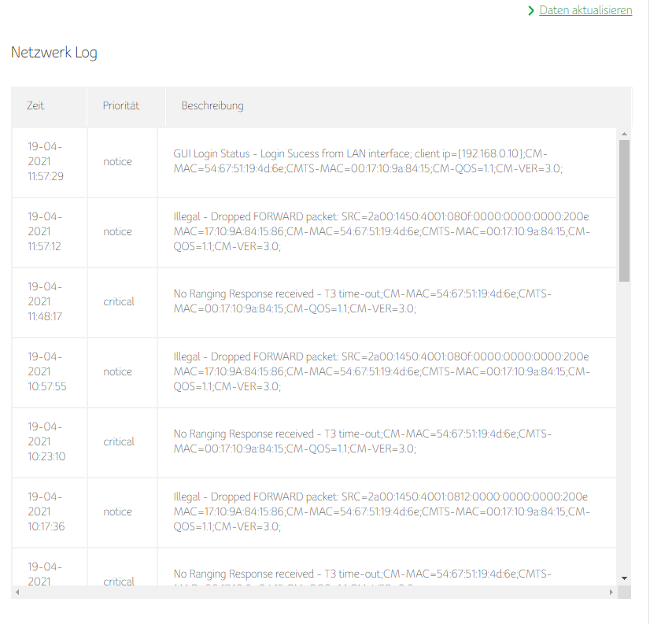The height and width of the screenshot is (624, 672).
Task: Click the 10:23:10 row's No Ranging Response text
Action: coord(363,441)
